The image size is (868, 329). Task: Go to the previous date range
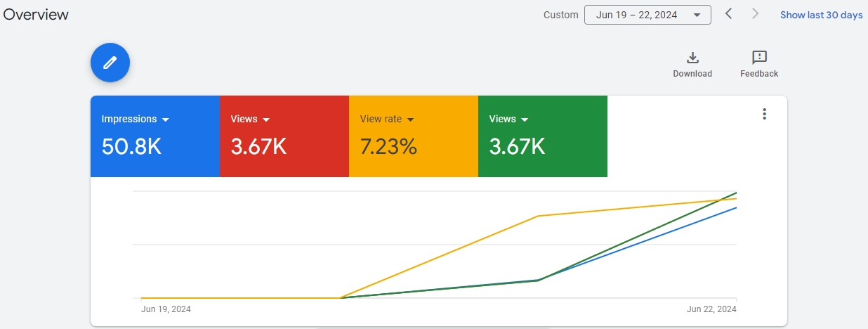(729, 14)
